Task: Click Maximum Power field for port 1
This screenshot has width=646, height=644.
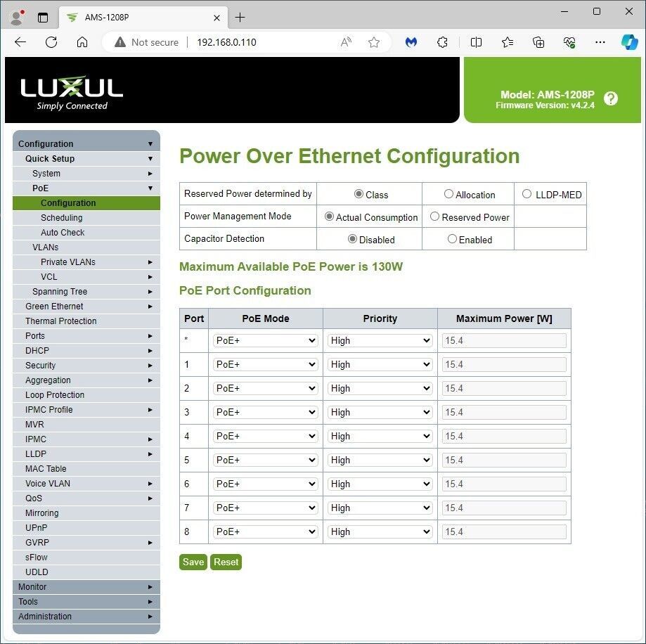Action: pyautogui.click(x=504, y=365)
